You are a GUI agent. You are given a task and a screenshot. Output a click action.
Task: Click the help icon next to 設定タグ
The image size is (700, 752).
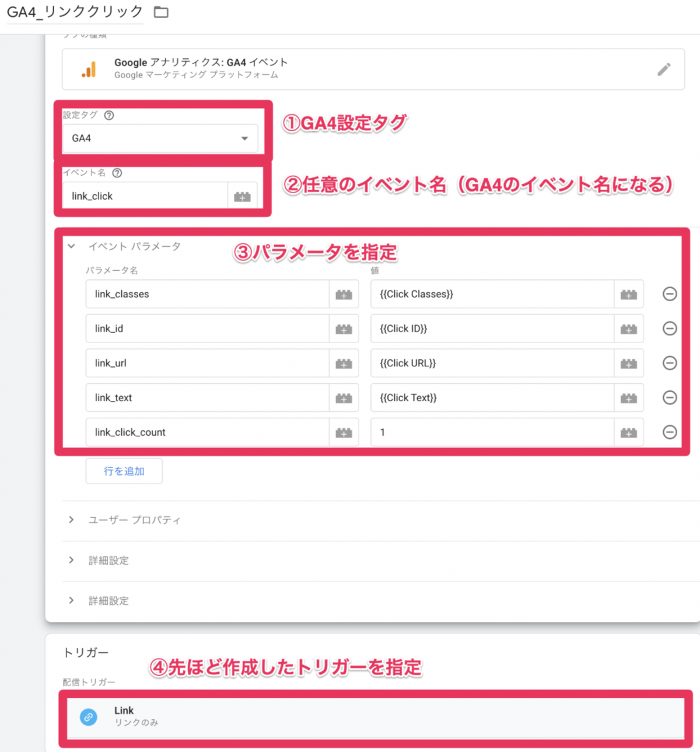109,116
